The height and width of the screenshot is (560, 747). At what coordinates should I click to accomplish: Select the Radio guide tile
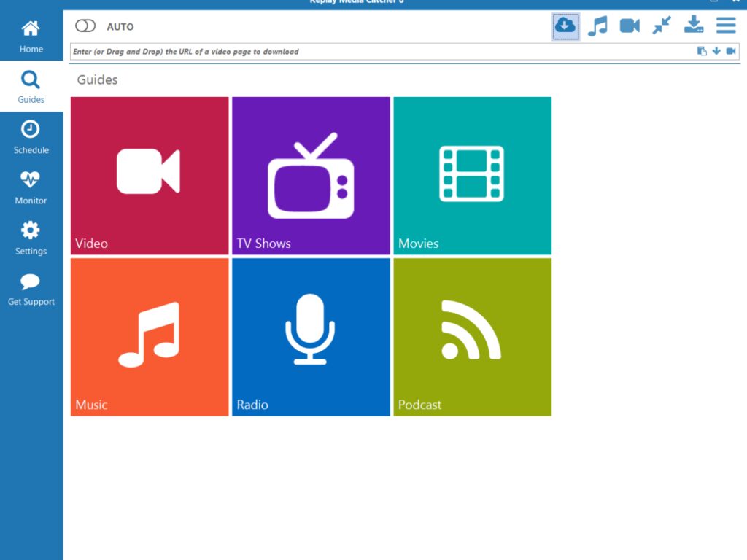click(311, 337)
